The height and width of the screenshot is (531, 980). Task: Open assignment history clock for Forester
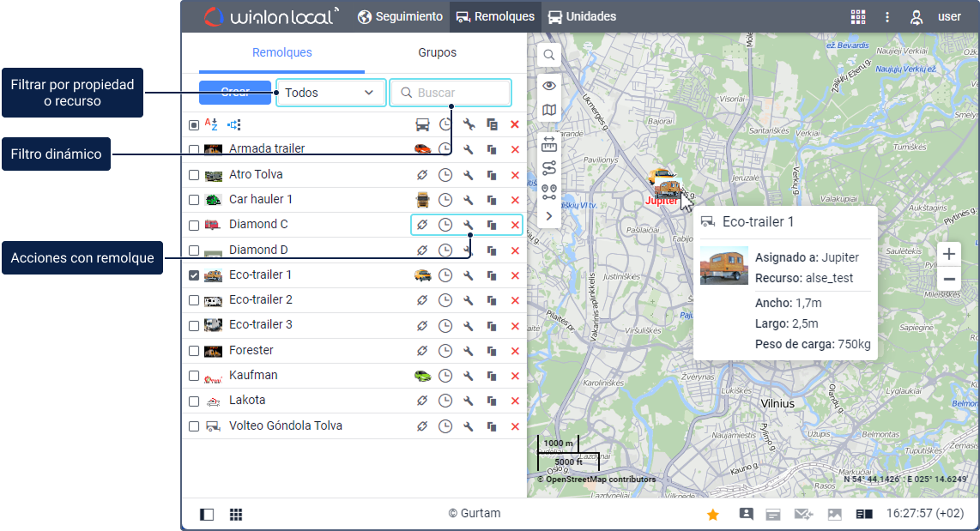coord(445,351)
